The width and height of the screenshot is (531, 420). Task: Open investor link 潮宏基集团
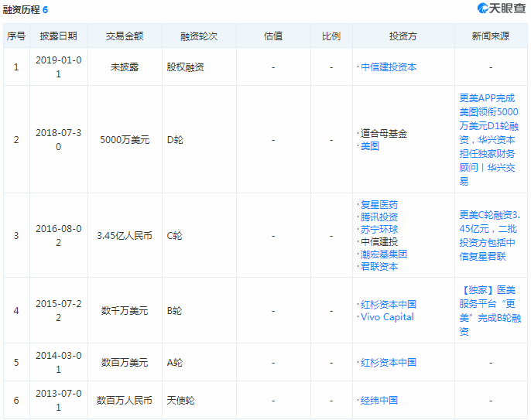tap(384, 254)
